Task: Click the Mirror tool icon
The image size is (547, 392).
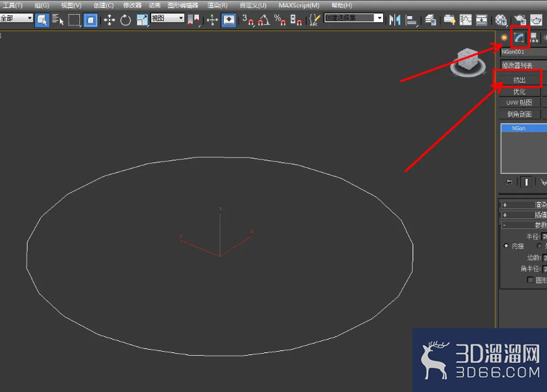Action: [394, 20]
